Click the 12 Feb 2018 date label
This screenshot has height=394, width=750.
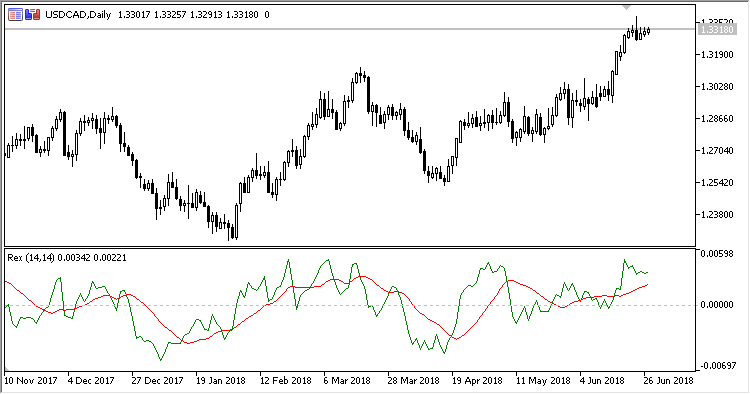(x=286, y=381)
